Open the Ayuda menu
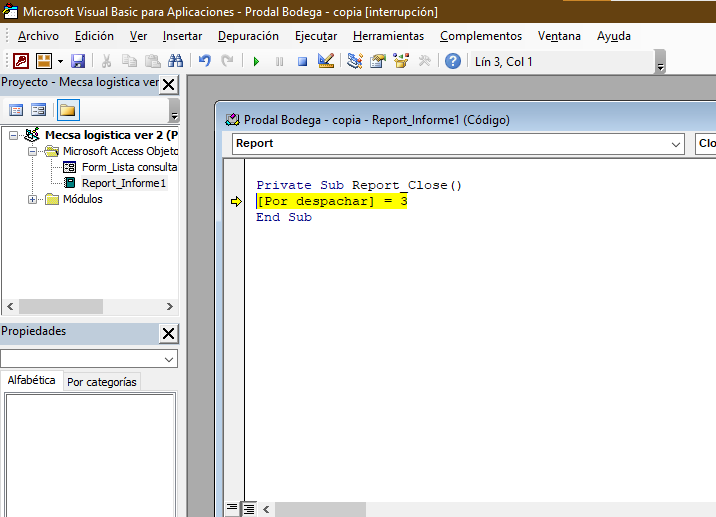 [614, 36]
